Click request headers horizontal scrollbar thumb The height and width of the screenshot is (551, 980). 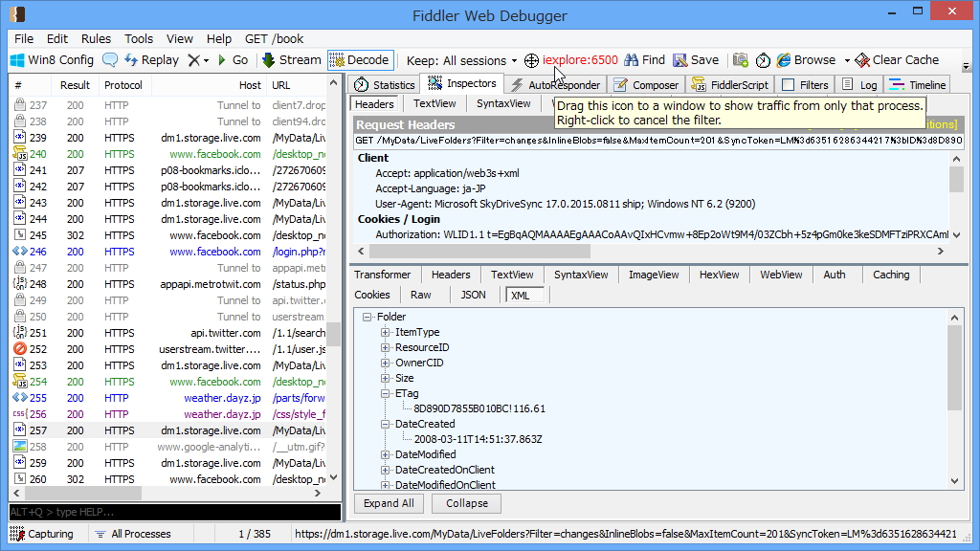(x=480, y=252)
